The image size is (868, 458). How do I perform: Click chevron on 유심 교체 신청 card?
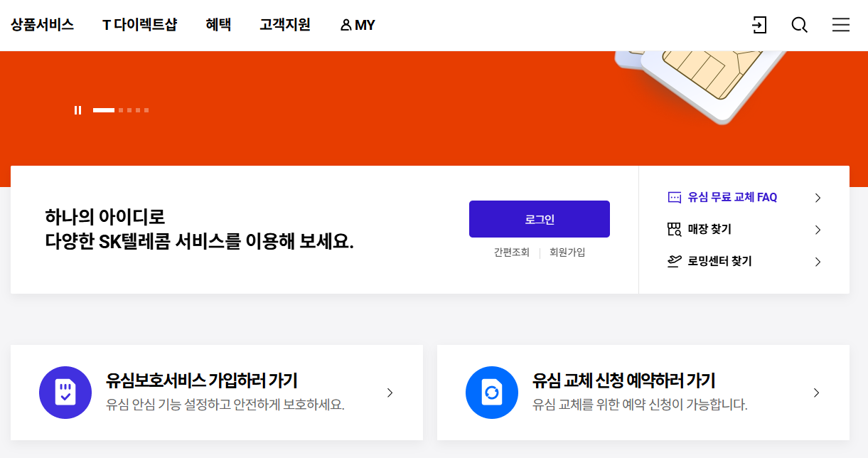[816, 393]
